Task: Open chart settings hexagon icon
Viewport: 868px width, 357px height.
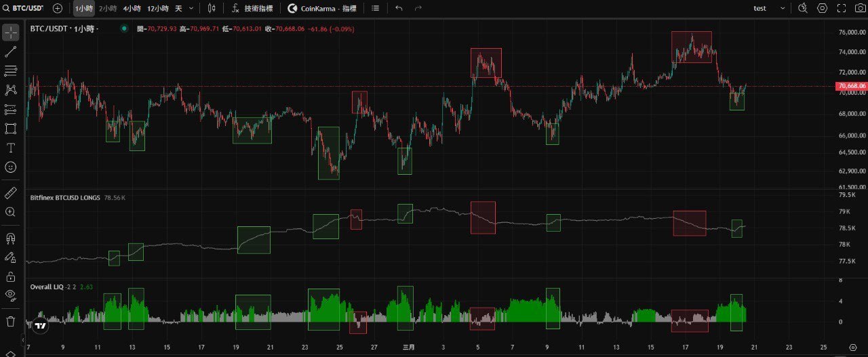Action: [x=823, y=8]
